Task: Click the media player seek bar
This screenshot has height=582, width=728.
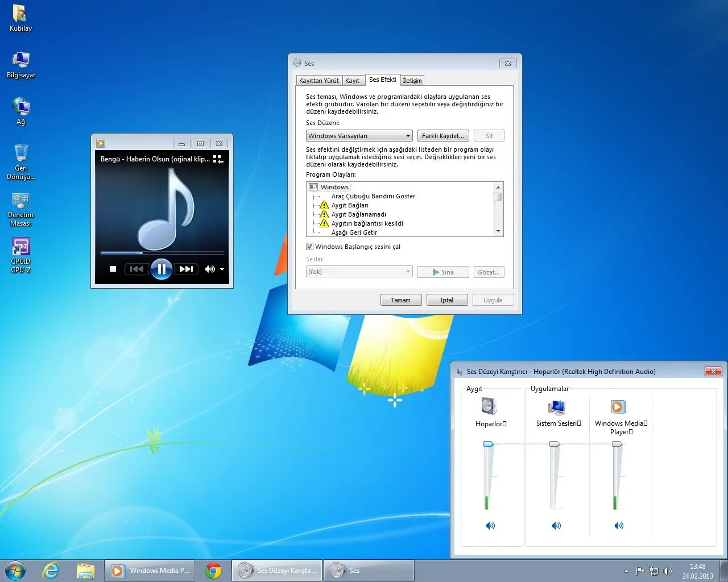Action: pos(162,253)
